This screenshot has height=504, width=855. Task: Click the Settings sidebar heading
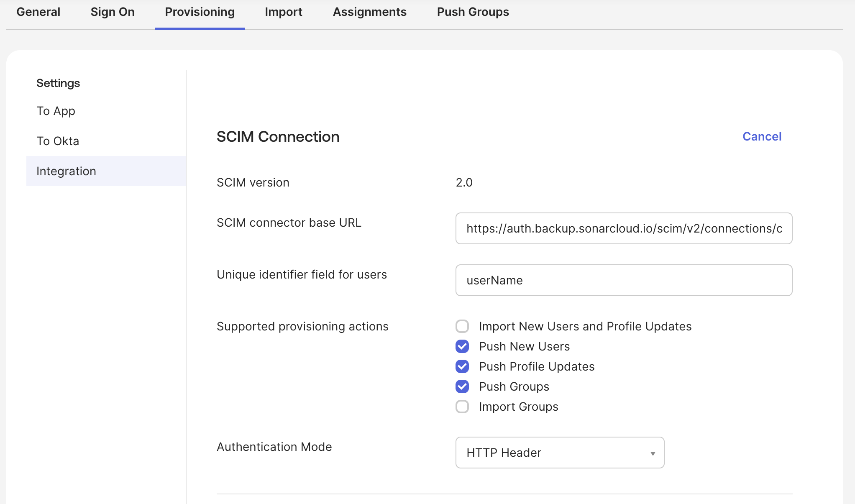[x=58, y=83]
